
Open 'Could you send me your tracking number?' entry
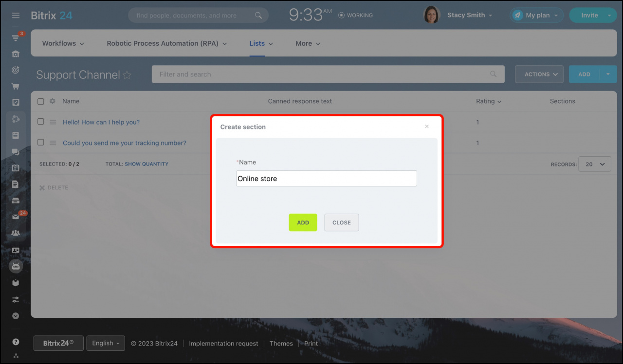125,143
